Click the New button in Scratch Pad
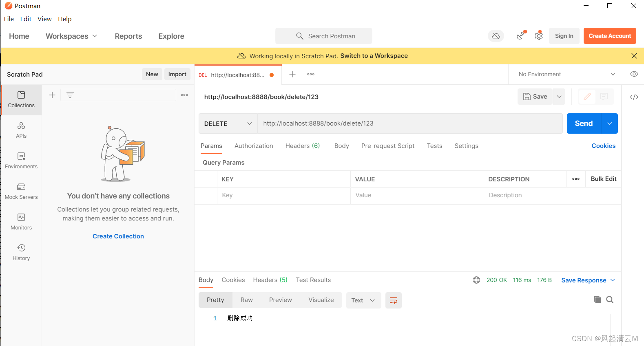 pyautogui.click(x=152, y=74)
